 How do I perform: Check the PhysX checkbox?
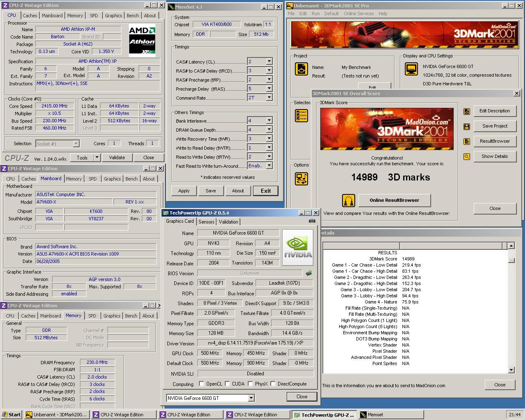tap(250, 384)
